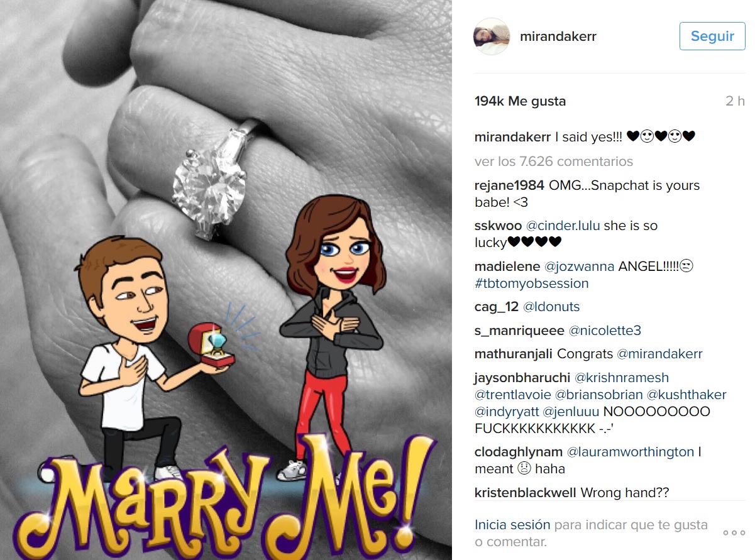Open @nicolette3 mentioned profile
This screenshot has height=560, width=755.
click(605, 331)
